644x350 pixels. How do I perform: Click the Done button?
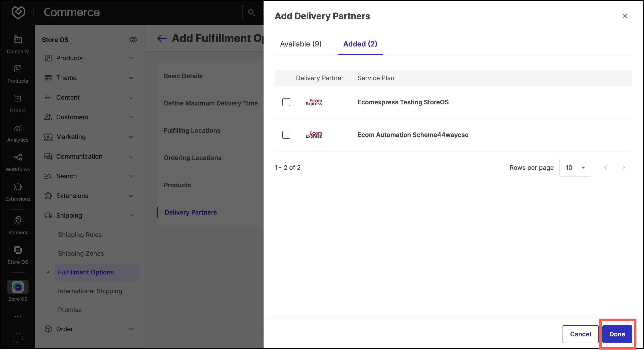[617, 334]
